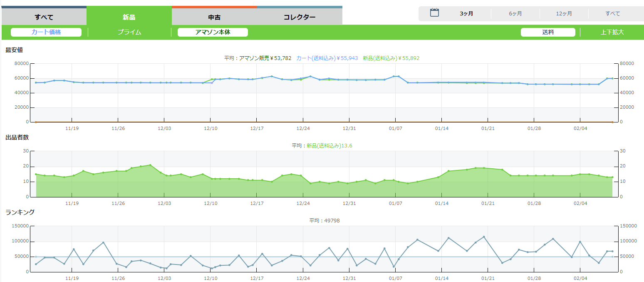Select the 3ヶ月 time range
This screenshot has height=282, width=644.
(466, 14)
